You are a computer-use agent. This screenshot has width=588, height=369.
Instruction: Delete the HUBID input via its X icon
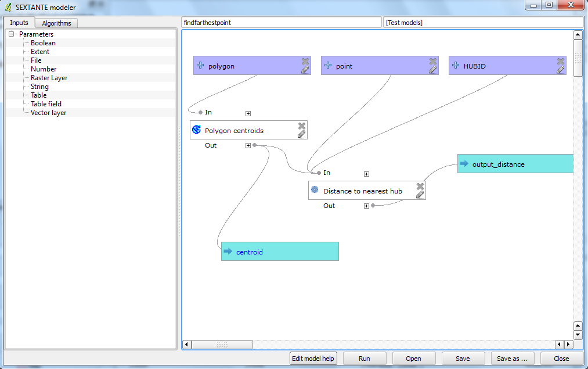point(560,61)
